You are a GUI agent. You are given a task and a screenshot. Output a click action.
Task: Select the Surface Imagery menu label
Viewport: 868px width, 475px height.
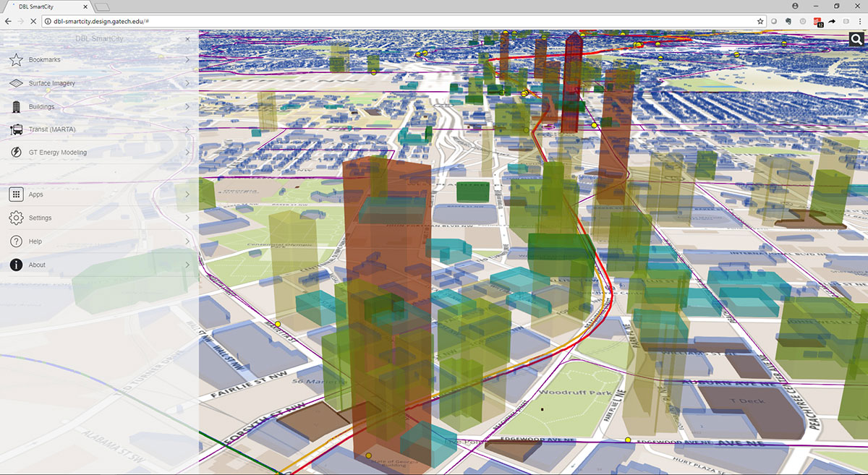pos(52,83)
